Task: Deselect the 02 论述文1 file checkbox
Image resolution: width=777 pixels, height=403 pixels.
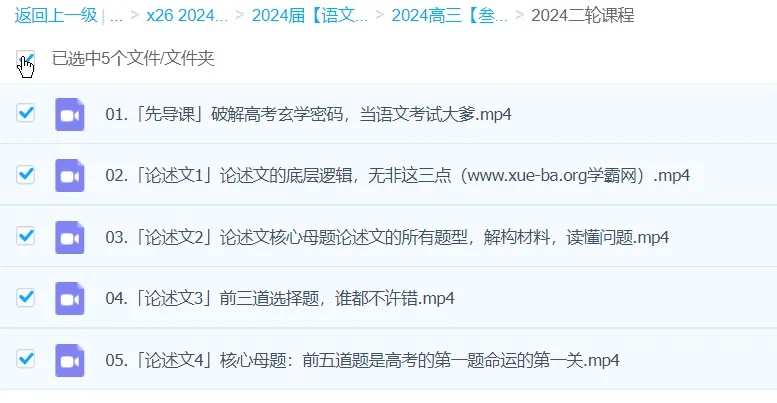Action: [26, 175]
